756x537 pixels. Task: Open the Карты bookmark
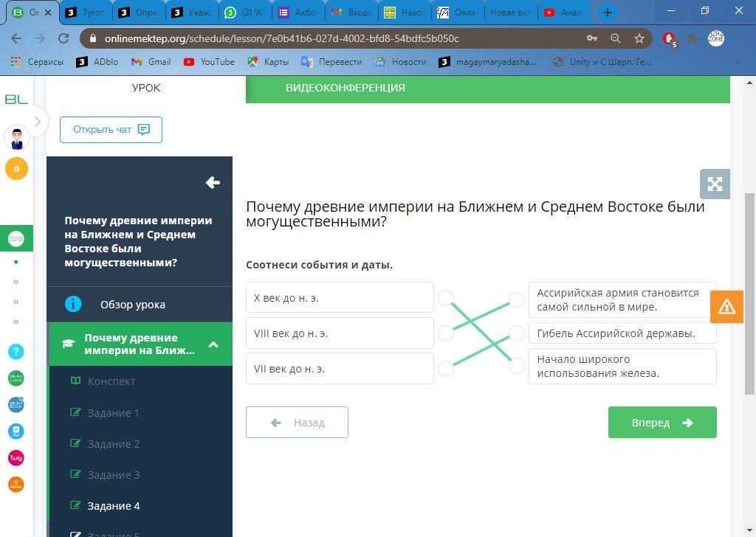tap(267, 62)
